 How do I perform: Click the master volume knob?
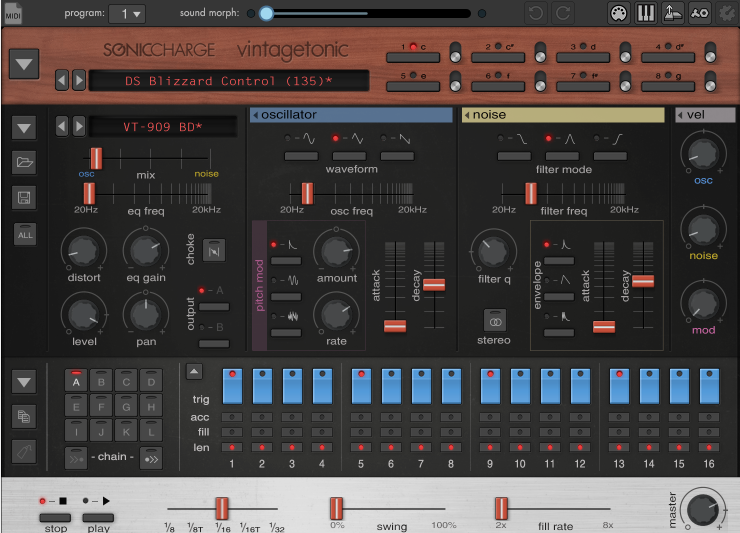coord(703,509)
